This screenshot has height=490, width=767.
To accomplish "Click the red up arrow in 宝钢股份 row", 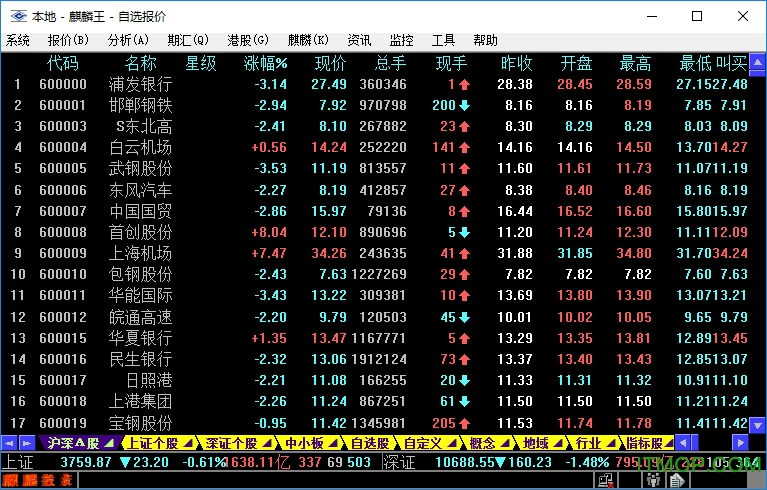I will pyautogui.click(x=465, y=423).
